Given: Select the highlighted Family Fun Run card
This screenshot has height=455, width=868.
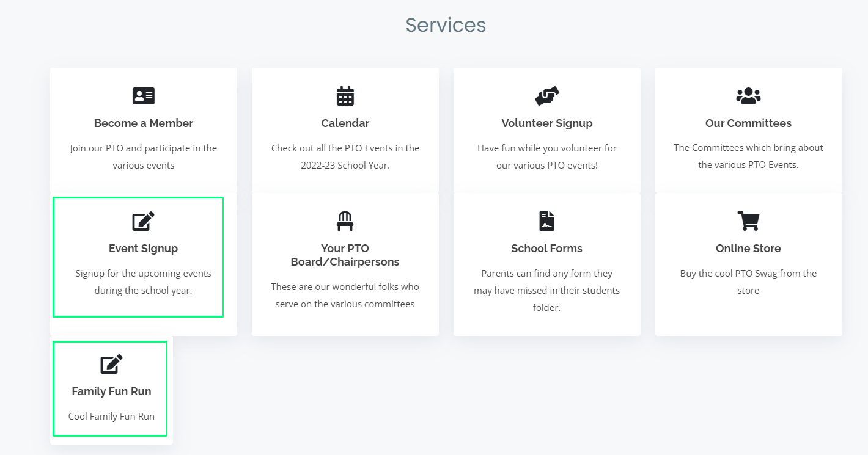Looking at the screenshot, I should [110, 389].
